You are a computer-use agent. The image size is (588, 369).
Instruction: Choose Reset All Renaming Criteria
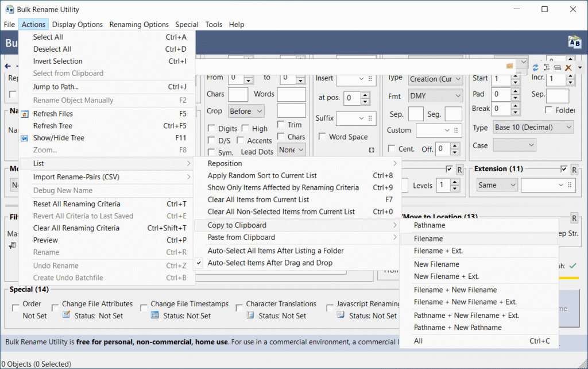coord(107,204)
